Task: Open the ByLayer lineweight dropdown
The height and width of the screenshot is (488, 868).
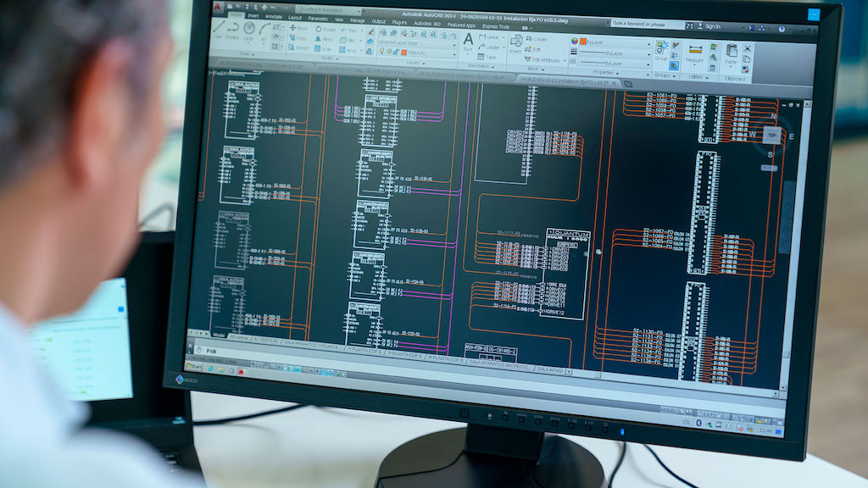Action: [615, 53]
